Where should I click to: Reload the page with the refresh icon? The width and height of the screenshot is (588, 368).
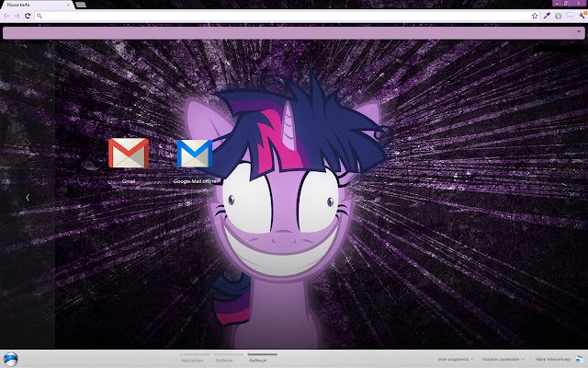[x=28, y=16]
